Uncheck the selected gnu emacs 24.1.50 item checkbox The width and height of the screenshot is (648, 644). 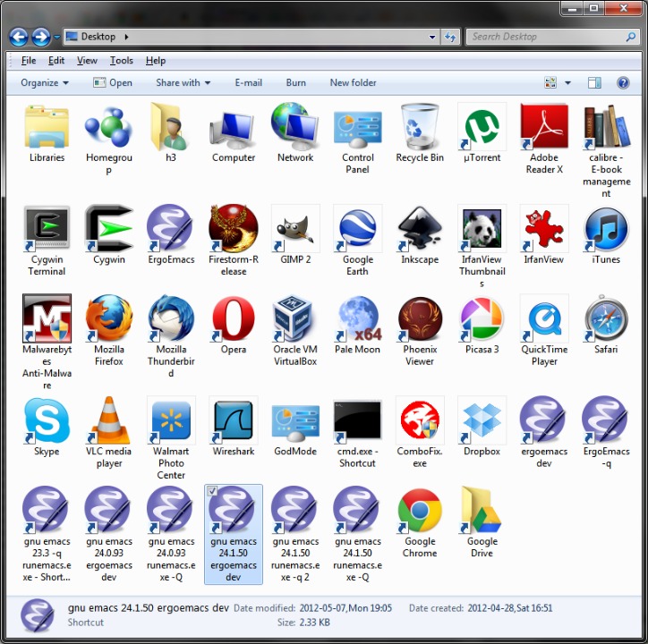point(212,492)
